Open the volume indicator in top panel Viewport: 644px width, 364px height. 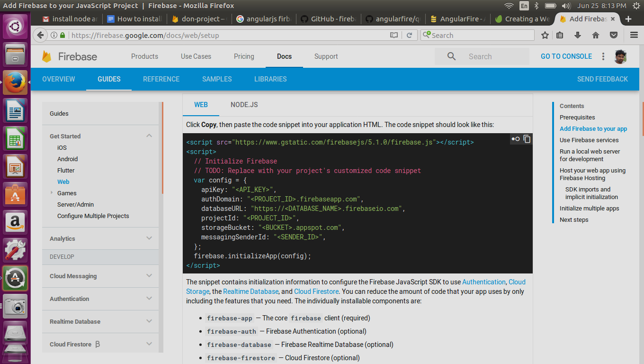pos(565,6)
